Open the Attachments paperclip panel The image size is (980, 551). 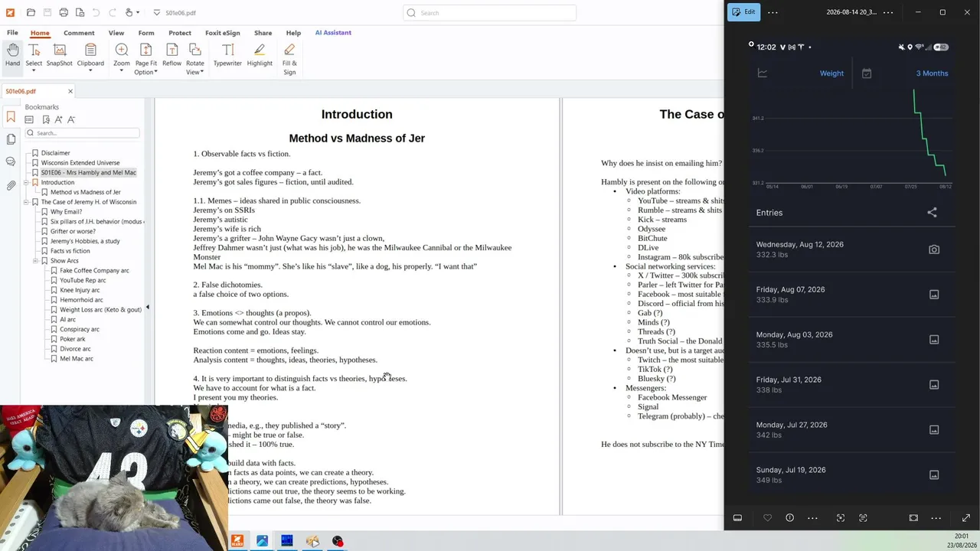[11, 185]
